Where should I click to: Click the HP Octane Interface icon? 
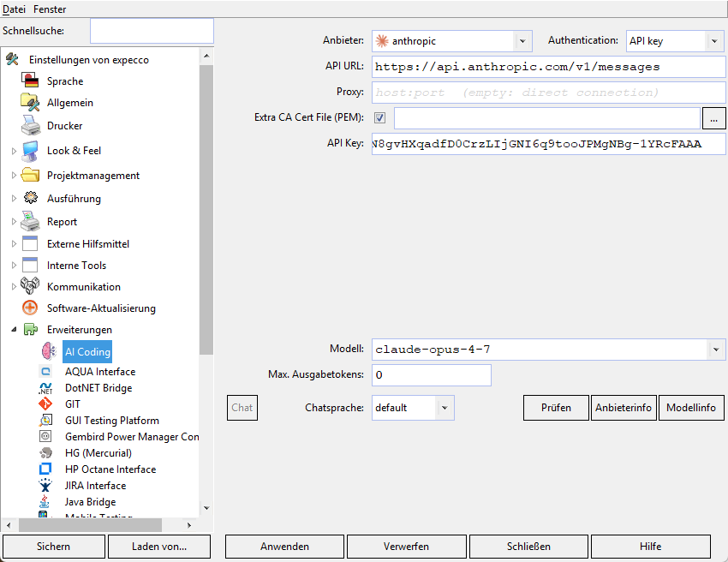click(45, 469)
